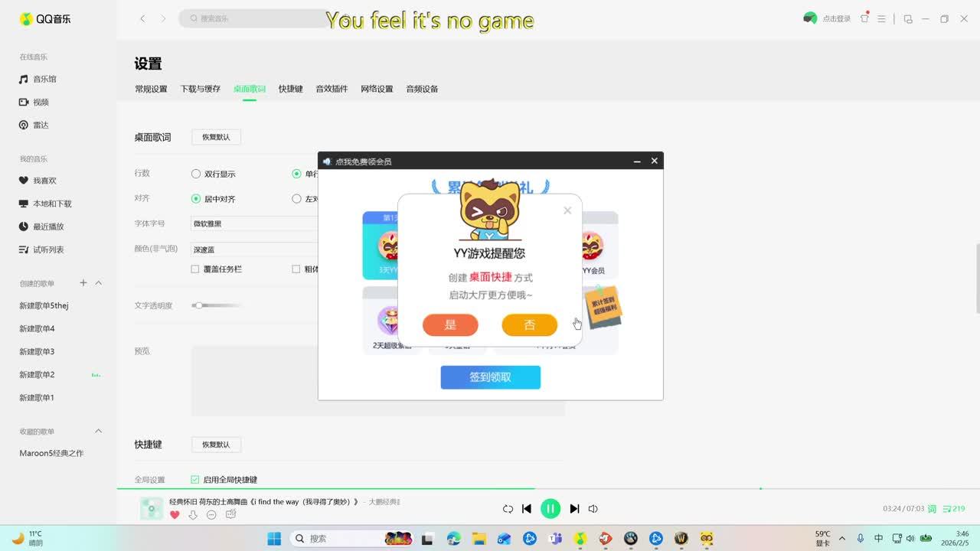Open the play queue icon showing 219
The width and height of the screenshot is (980, 551).
click(953, 509)
